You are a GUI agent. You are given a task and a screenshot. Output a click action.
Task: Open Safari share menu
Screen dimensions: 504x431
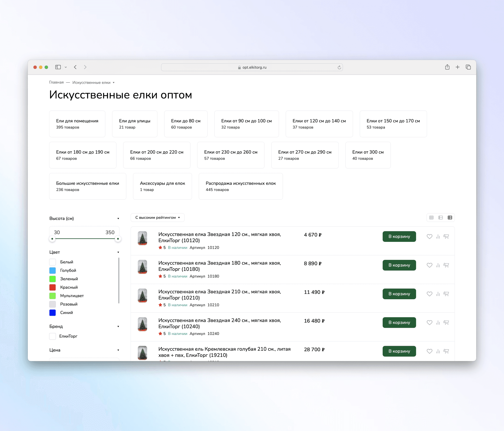pos(447,67)
